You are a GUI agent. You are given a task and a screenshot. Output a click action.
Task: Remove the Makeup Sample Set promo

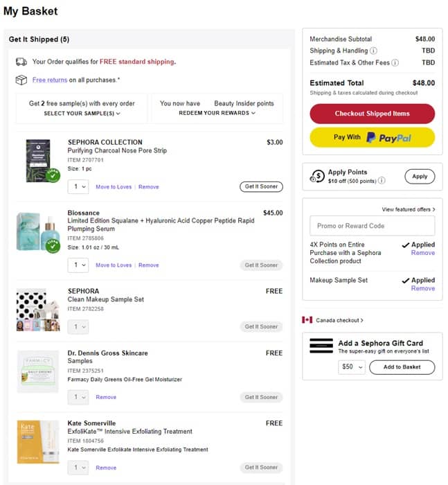[x=422, y=288]
